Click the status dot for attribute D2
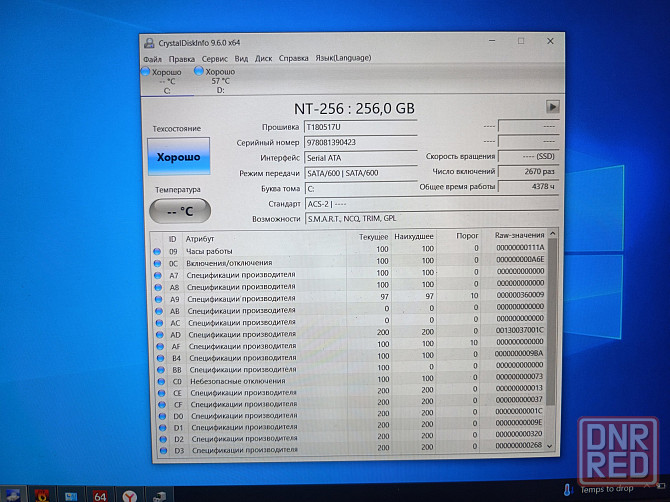 coord(163,439)
